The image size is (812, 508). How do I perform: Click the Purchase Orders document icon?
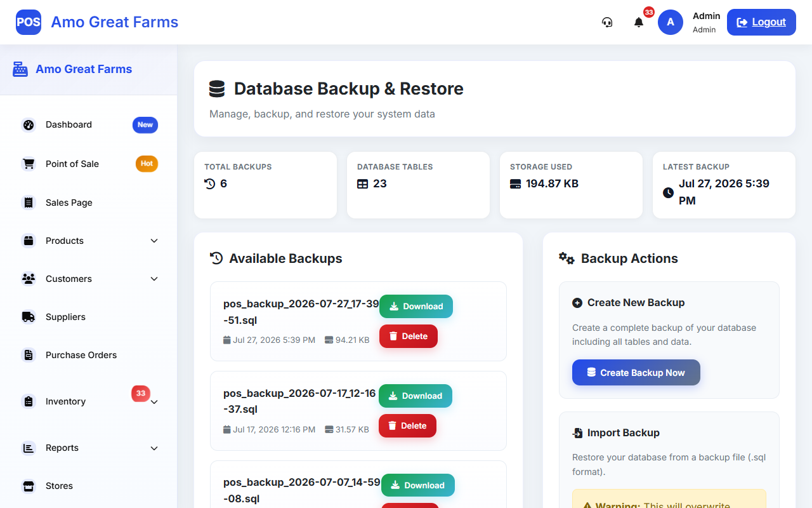pos(29,355)
